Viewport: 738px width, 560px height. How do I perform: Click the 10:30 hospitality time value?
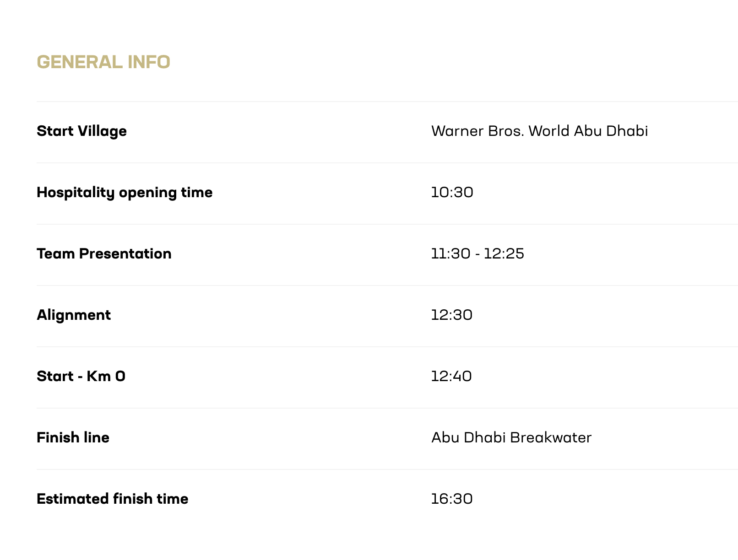452,192
